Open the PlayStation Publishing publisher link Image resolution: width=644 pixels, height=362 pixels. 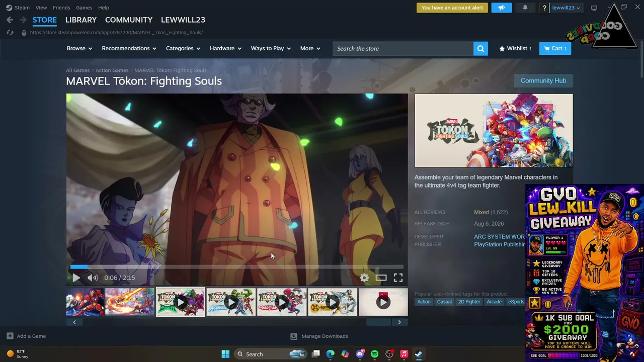(500, 244)
